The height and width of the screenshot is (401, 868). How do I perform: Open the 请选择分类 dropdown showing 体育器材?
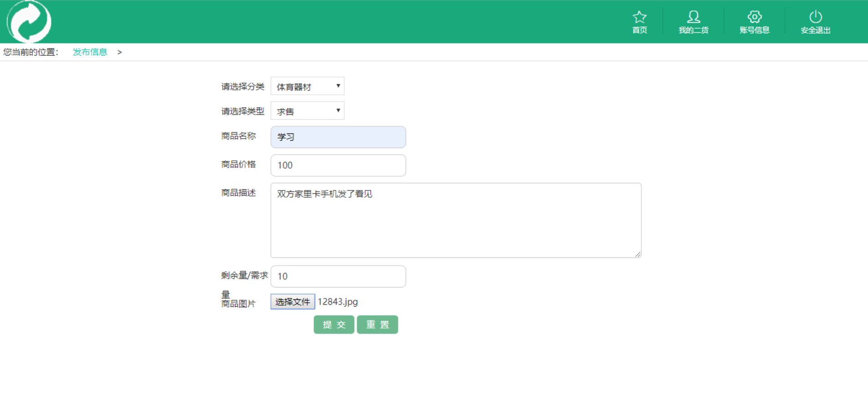click(x=307, y=86)
